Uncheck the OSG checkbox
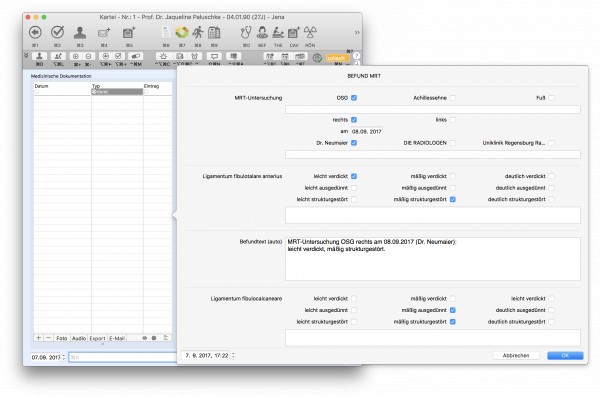Screen dimensions: 600x398 [354, 98]
